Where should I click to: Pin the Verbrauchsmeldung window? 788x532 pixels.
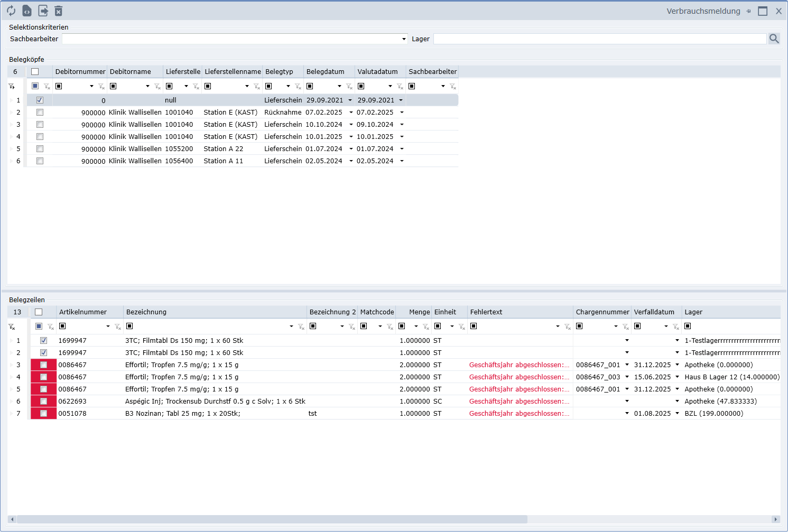(x=748, y=11)
